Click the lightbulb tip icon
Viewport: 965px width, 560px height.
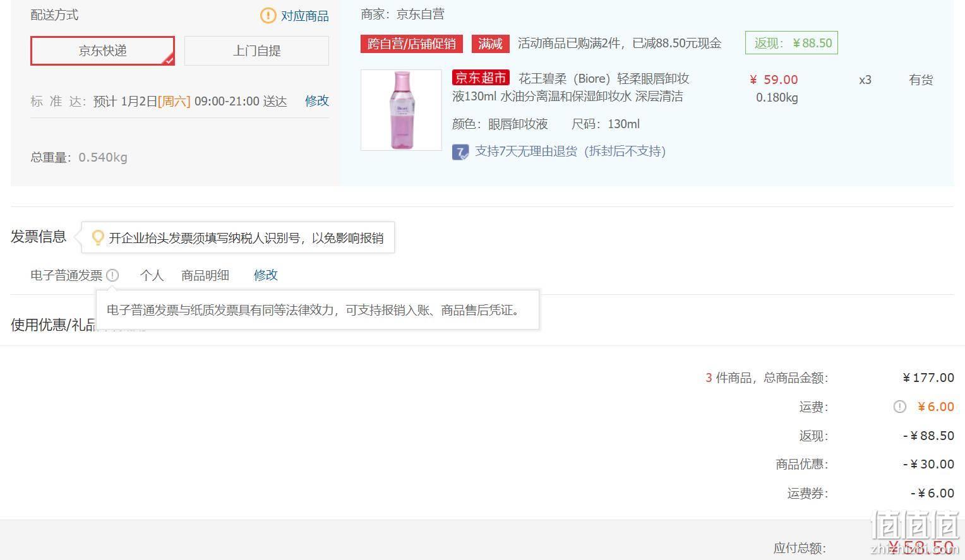[98, 237]
